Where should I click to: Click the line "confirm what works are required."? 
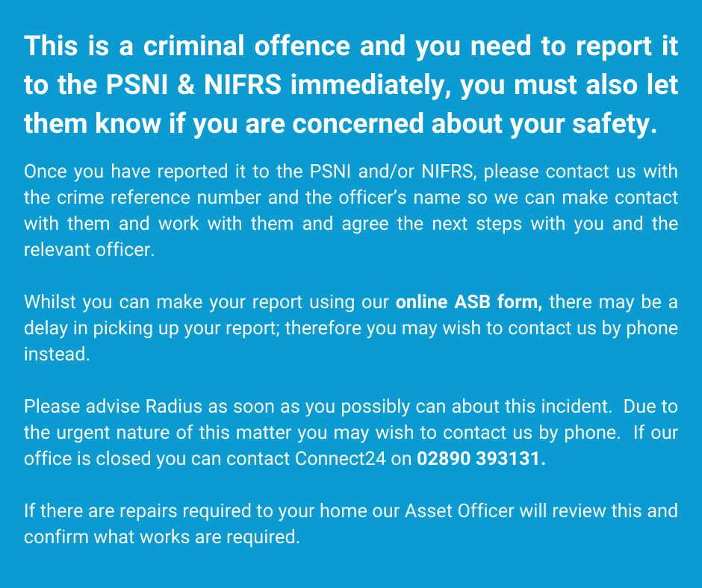tap(161, 537)
